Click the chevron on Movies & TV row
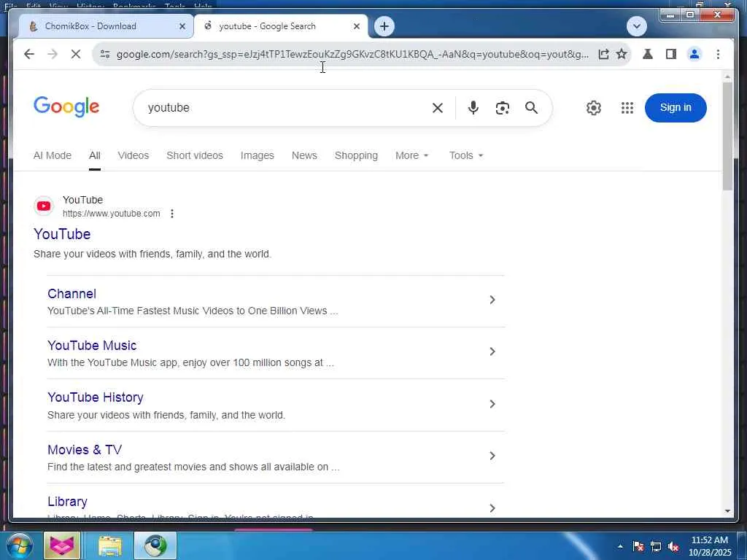This screenshot has height=560, width=747. click(492, 456)
